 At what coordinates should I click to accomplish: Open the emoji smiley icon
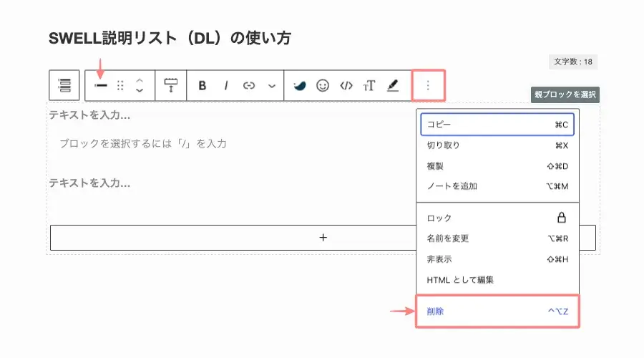pyautogui.click(x=323, y=85)
